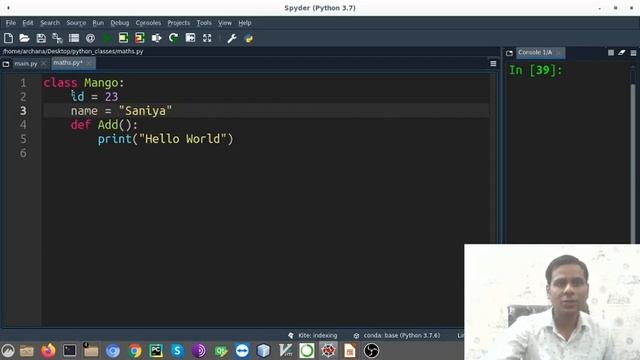Click the file path maths.py label

click(x=73, y=51)
